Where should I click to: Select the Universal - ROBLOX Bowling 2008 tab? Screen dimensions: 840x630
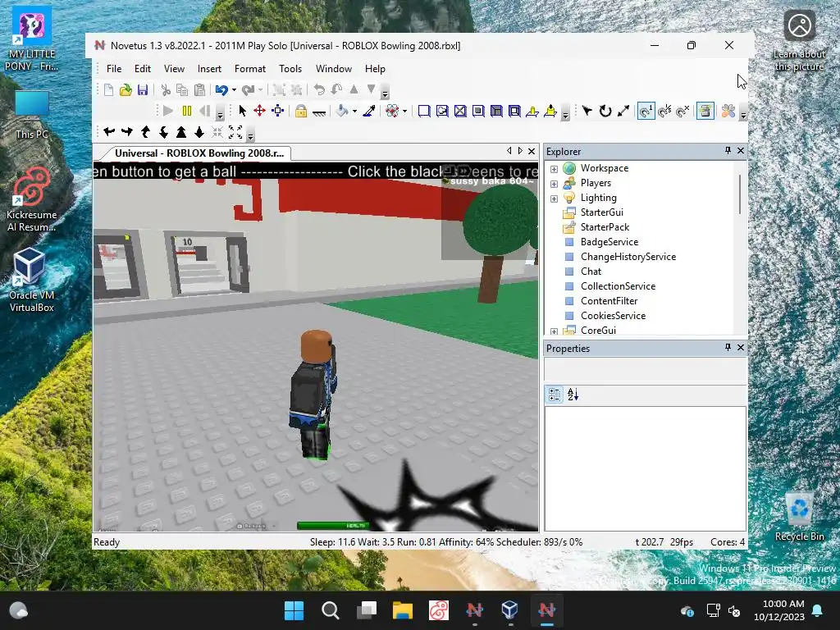199,153
